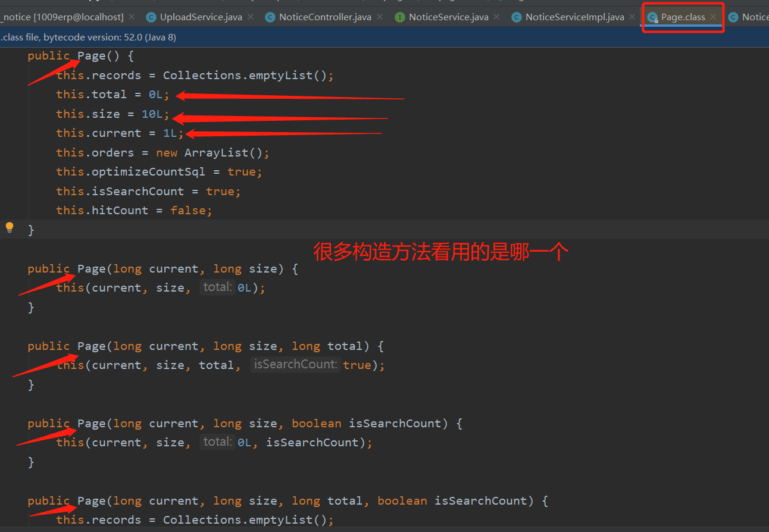
Task: Switch to the NoticeController.java tab
Action: pyautogui.click(x=325, y=17)
